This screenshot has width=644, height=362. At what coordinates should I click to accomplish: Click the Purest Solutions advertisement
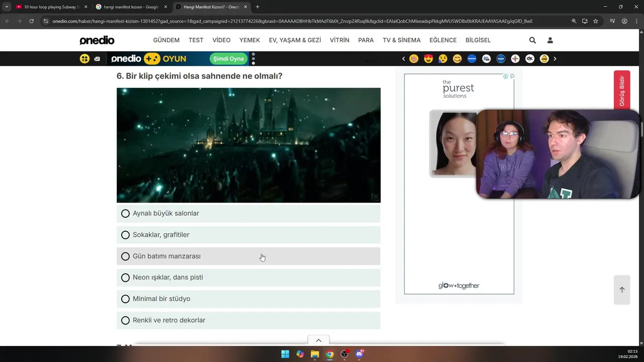[459, 184]
